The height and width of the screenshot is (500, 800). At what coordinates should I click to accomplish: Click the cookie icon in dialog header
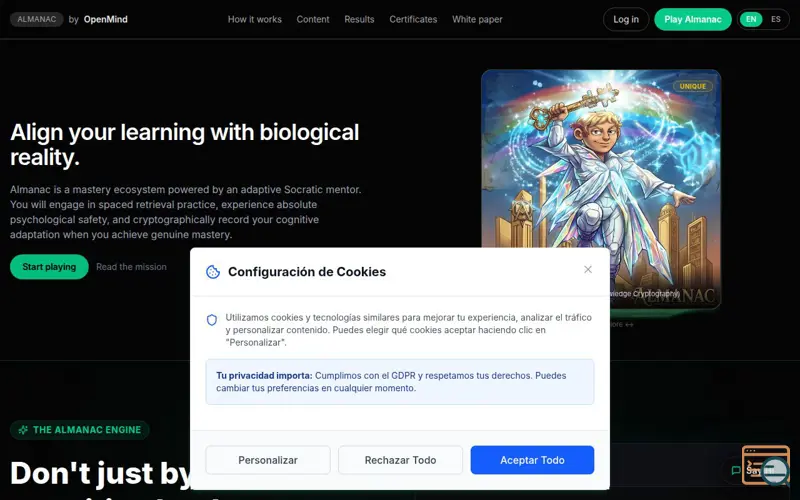[x=213, y=272]
